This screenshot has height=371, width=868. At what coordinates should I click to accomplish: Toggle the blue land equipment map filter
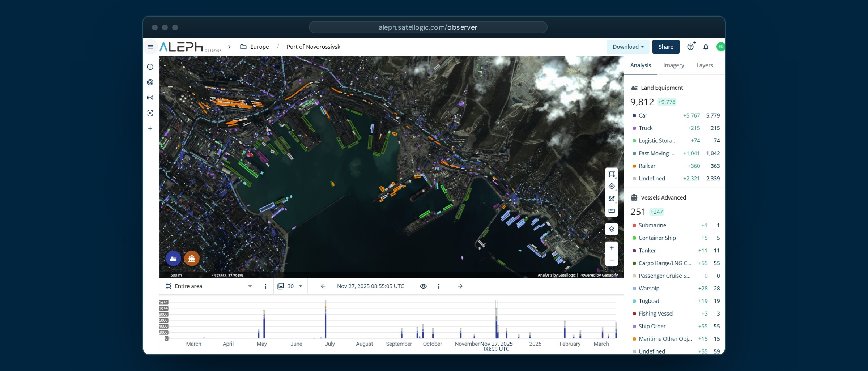click(x=173, y=259)
